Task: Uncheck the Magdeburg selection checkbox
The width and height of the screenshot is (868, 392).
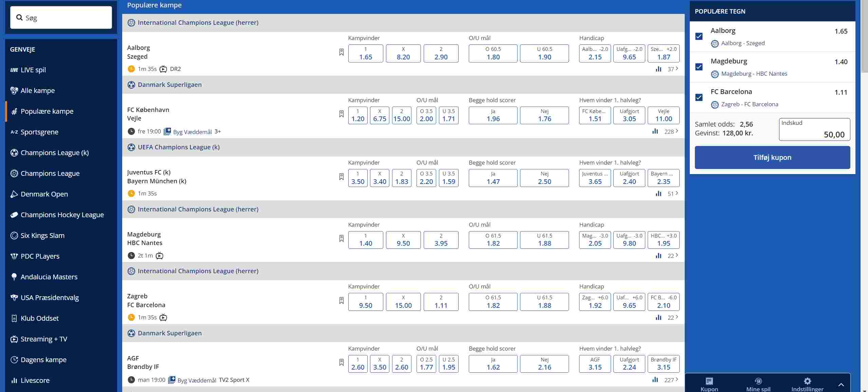Action: coord(699,67)
